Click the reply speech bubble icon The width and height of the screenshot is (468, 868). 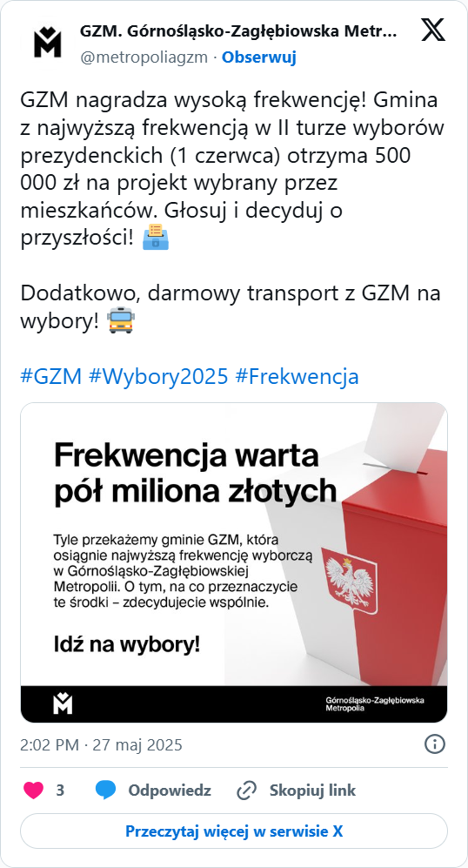(105, 790)
